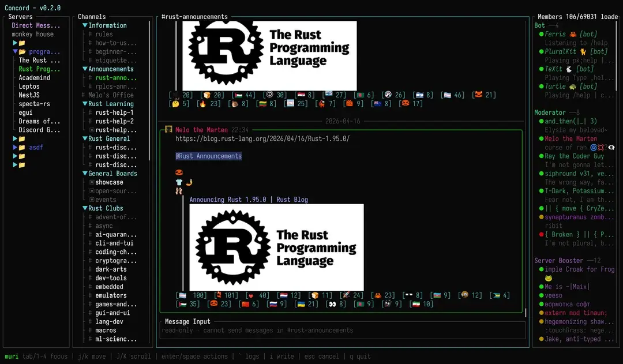Collapse the Information channel category
This screenshot has width=623, height=364.
coord(85,25)
